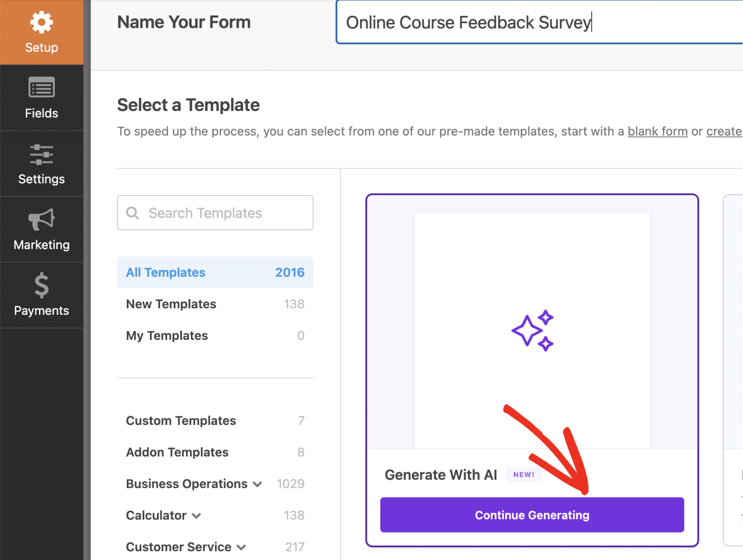This screenshot has width=743, height=560.
Task: Click the Setup gear icon
Action: 41,22
